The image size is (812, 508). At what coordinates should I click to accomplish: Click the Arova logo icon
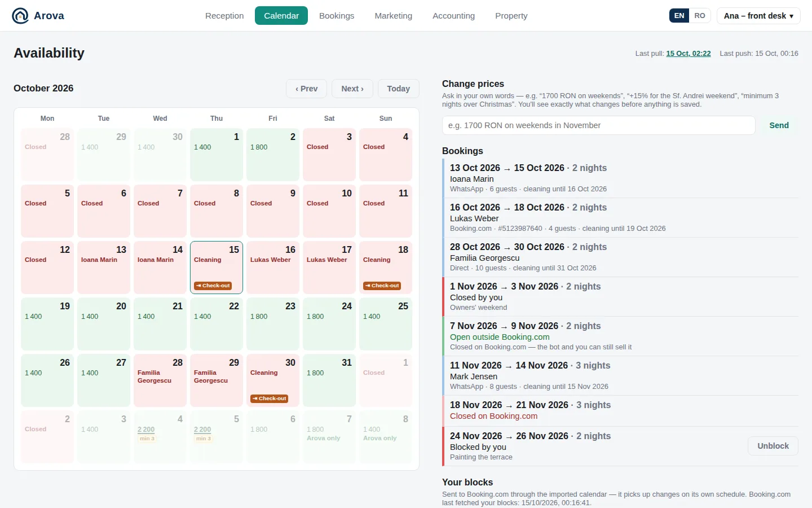point(20,16)
